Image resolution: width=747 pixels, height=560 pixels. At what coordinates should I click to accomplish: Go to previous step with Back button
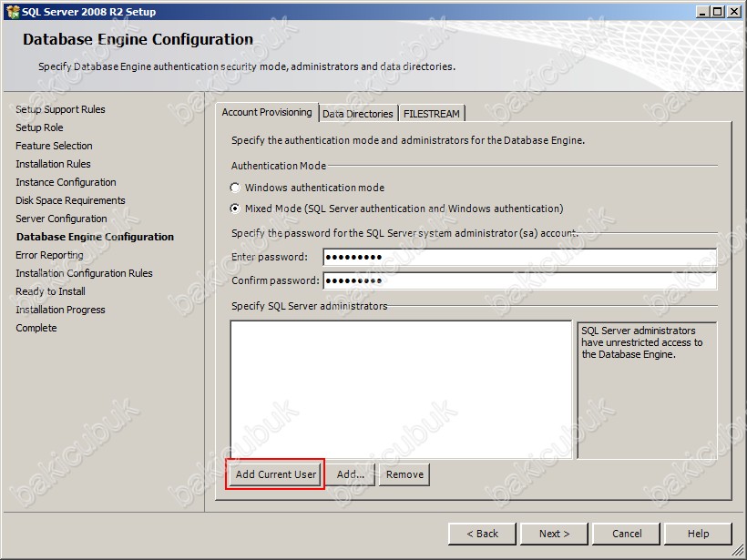tap(482, 534)
